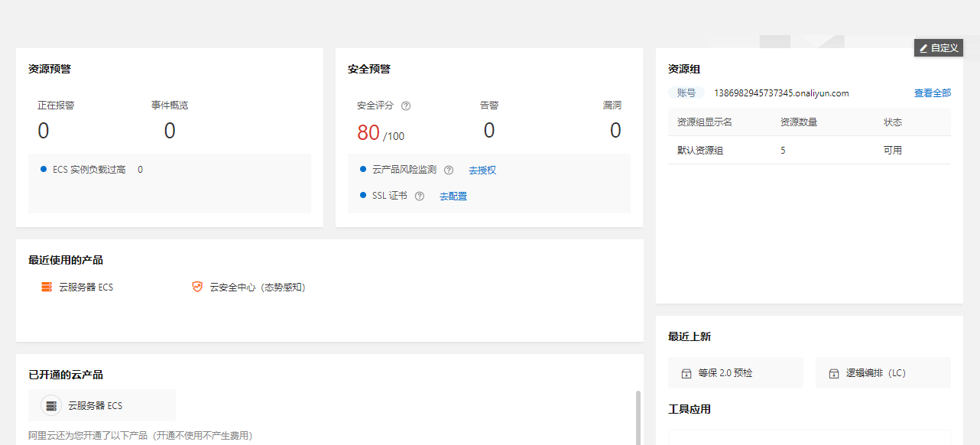Image resolution: width=980 pixels, height=445 pixels.
Task: Click the 正在报警 count value
Action: point(44,131)
